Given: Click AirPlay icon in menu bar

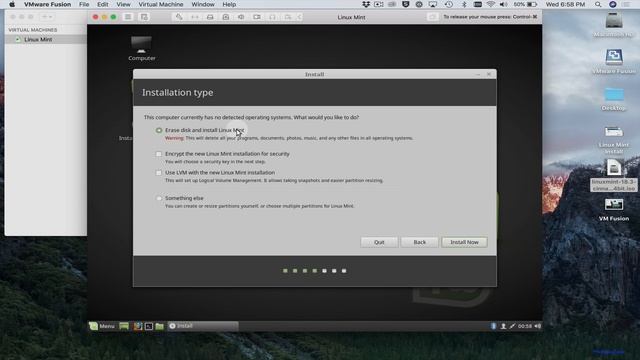Looking at the screenshot, I should pos(433,4).
